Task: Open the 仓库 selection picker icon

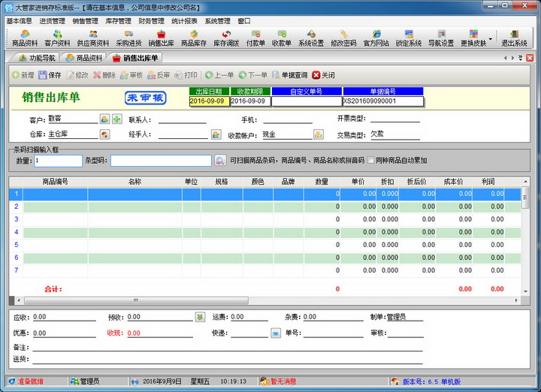Action: click(x=104, y=134)
